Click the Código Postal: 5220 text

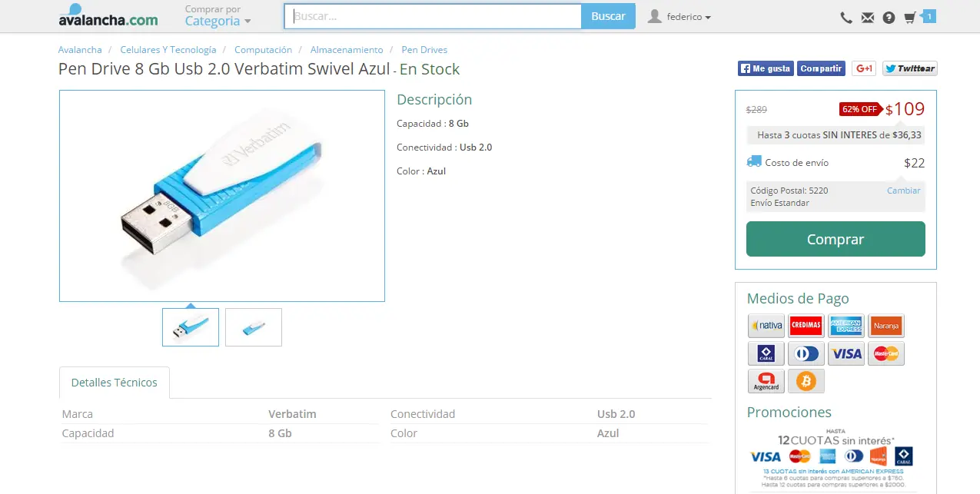789,191
